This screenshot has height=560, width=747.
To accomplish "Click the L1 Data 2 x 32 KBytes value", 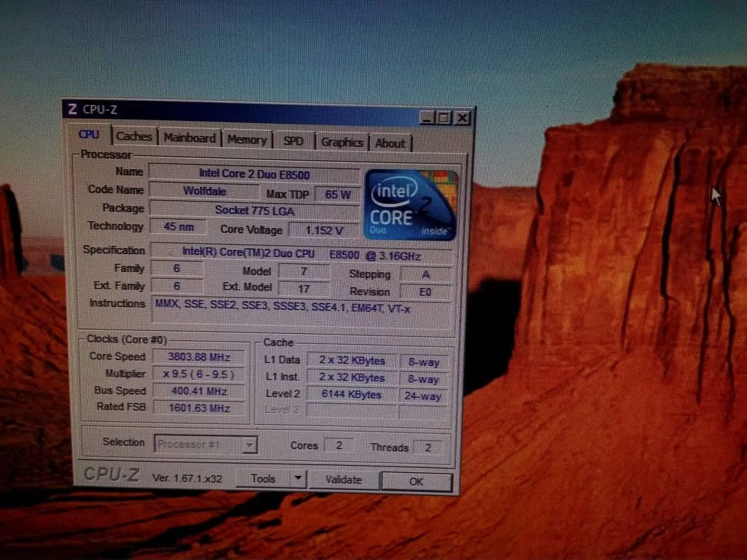I will [x=352, y=361].
